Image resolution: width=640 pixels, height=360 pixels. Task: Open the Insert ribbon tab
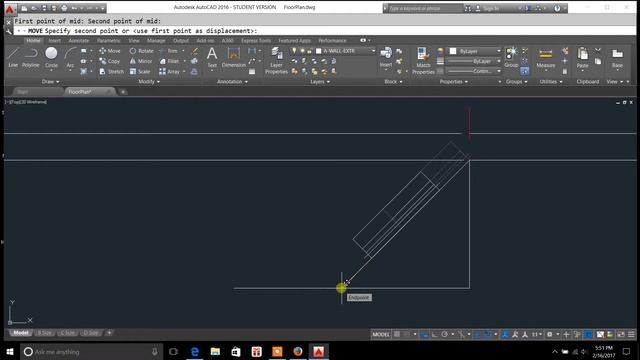[55, 40]
